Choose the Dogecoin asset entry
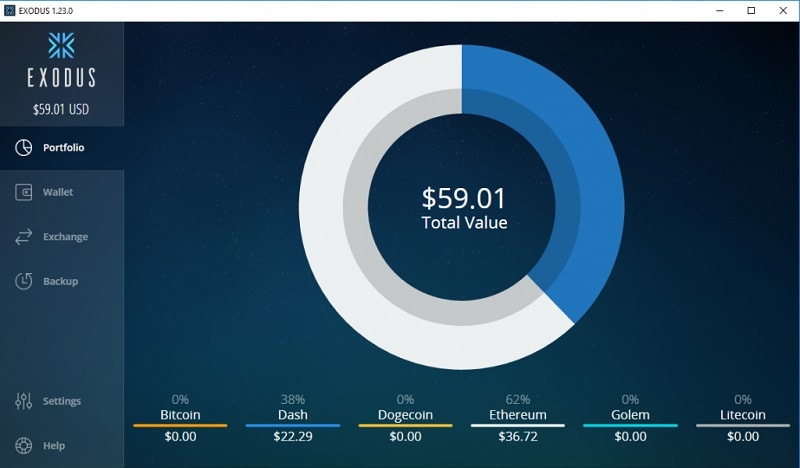The height and width of the screenshot is (468, 800). click(x=405, y=415)
